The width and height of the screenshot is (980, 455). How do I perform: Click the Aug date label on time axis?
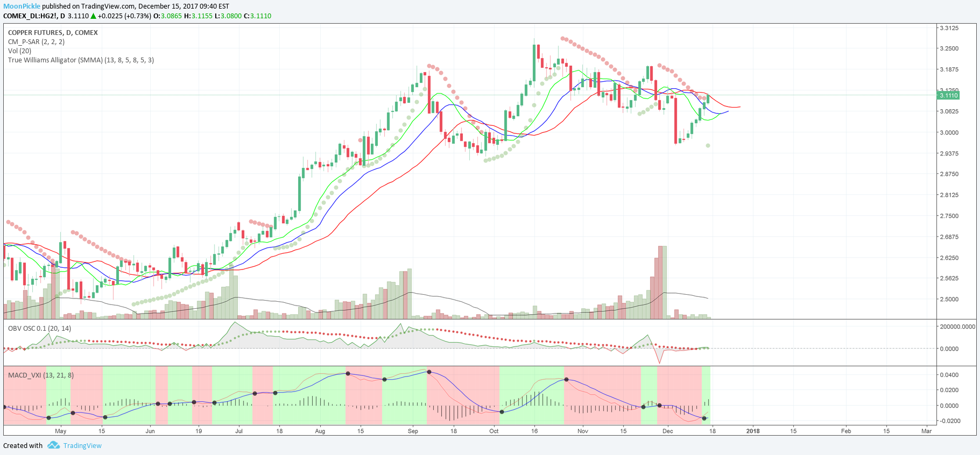[x=320, y=431]
